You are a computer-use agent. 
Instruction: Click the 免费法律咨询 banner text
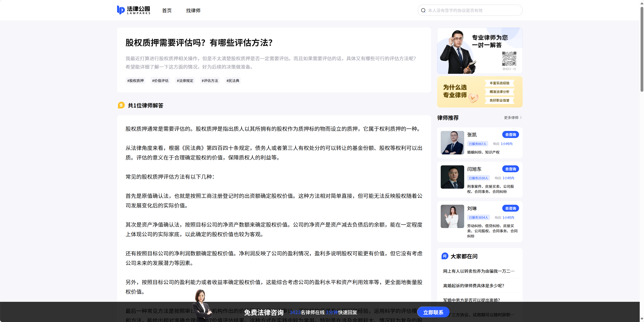pos(263,313)
